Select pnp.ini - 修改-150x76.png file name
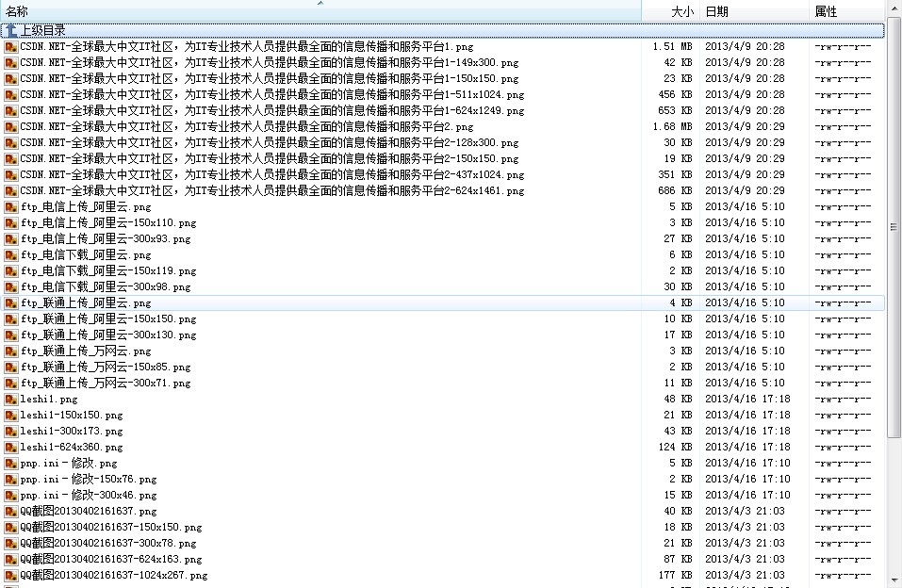Viewport: 902px width, 588px height. pyautogui.click(x=88, y=480)
